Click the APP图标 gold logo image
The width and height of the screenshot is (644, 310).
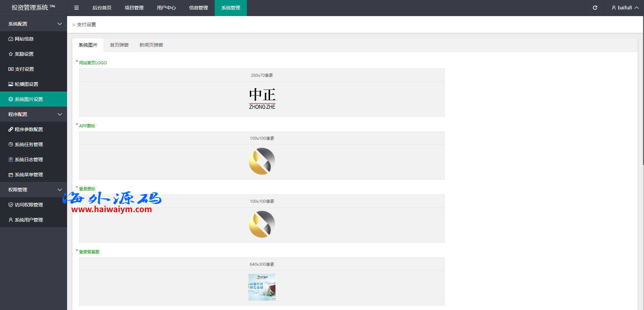pos(262,162)
